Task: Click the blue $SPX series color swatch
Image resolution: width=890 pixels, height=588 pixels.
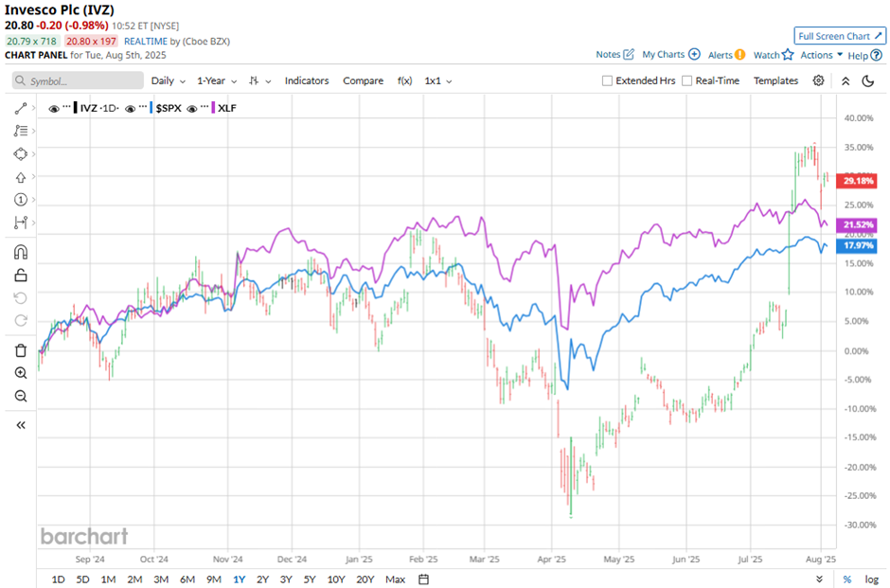Action: pos(151,108)
